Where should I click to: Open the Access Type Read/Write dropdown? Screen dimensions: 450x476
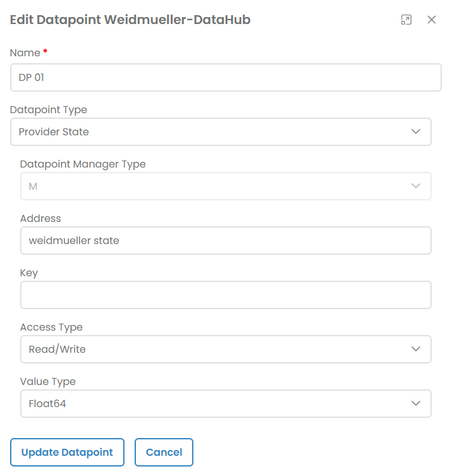pyautogui.click(x=226, y=349)
